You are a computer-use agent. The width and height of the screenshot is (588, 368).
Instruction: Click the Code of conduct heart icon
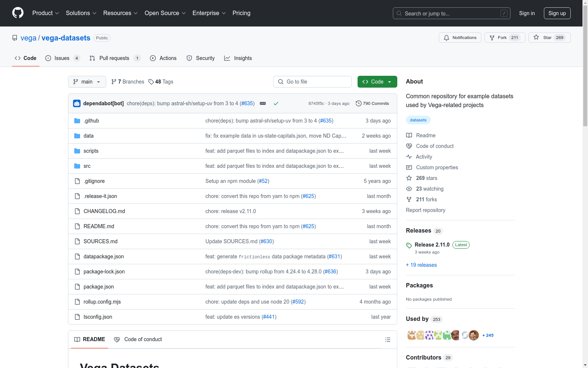pyautogui.click(x=409, y=146)
